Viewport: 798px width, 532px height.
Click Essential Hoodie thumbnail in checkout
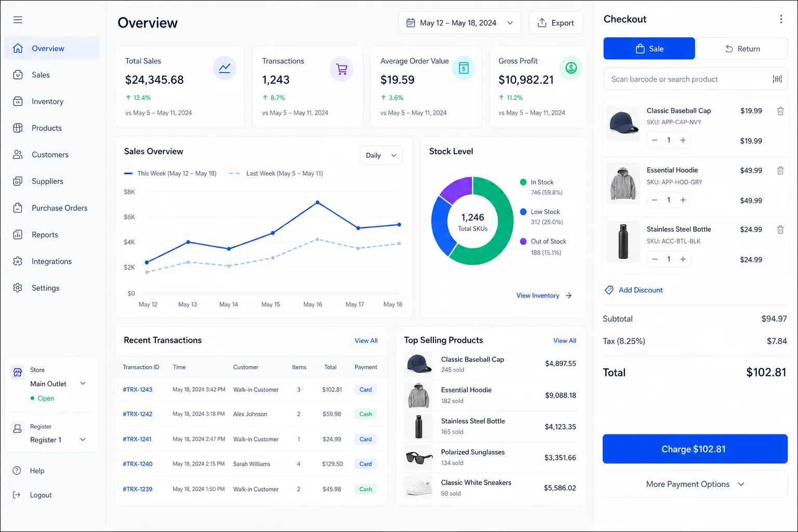[x=623, y=184]
